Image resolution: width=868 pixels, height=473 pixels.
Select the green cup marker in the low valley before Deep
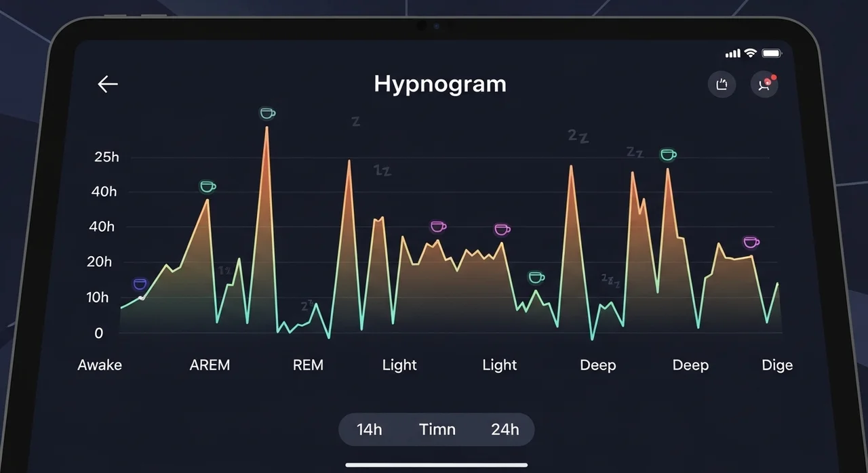(x=536, y=277)
